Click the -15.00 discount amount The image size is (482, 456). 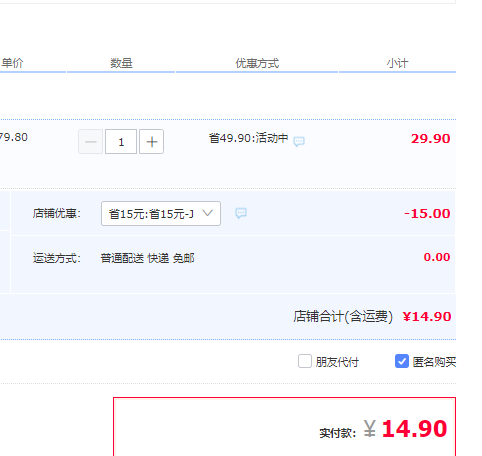click(427, 214)
